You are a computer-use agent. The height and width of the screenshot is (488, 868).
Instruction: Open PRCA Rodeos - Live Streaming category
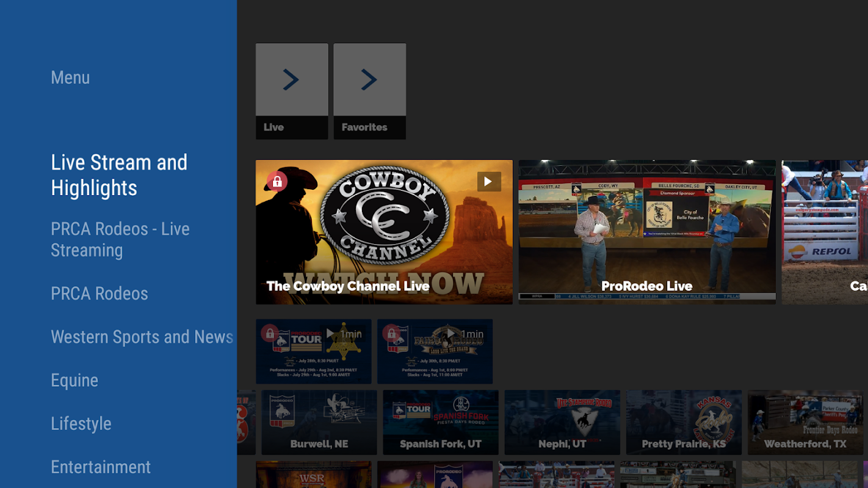120,239
